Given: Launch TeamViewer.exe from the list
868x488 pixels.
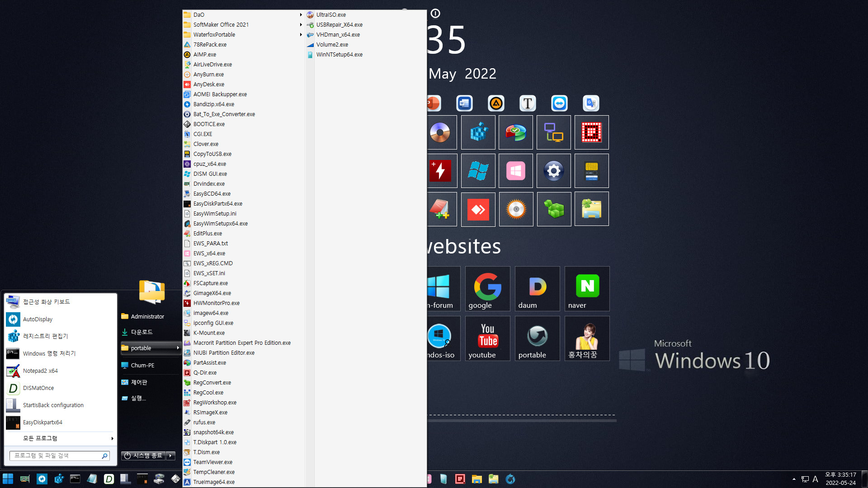Looking at the screenshot, I should 243,462.
